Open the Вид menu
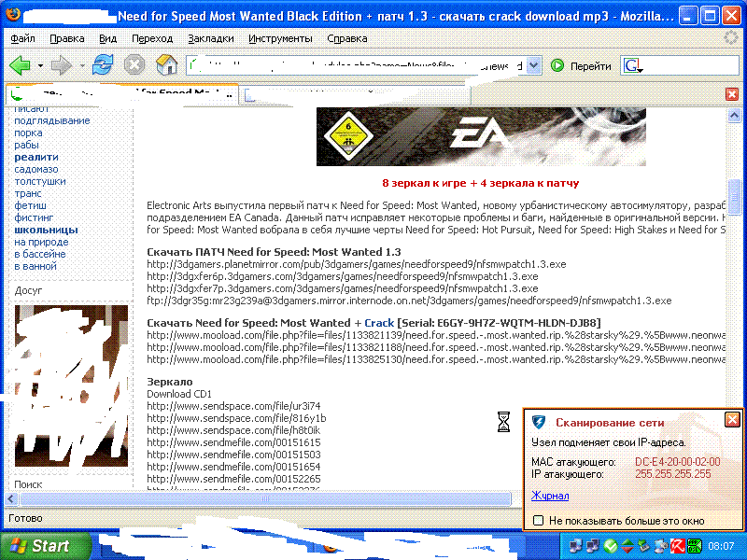The image size is (747, 560). pos(108,38)
